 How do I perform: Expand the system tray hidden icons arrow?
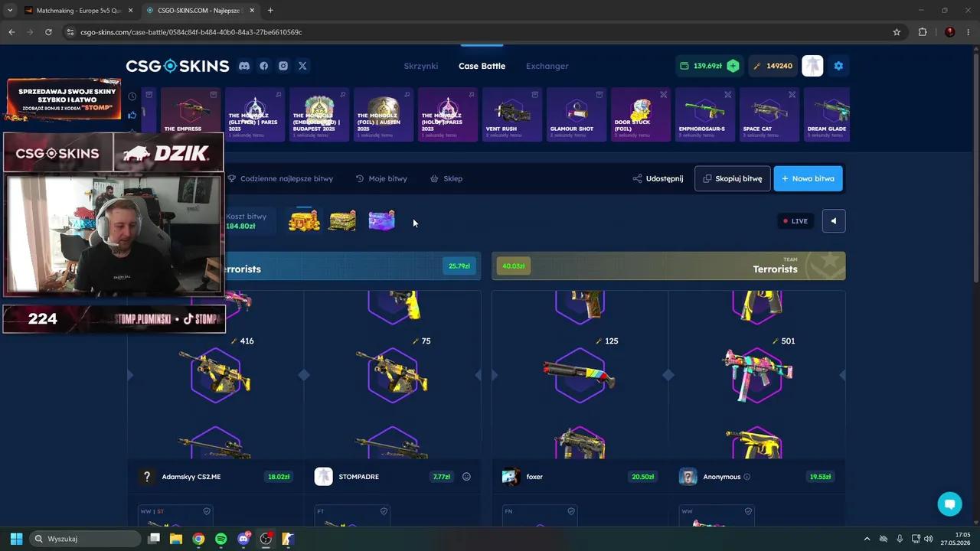(x=867, y=539)
